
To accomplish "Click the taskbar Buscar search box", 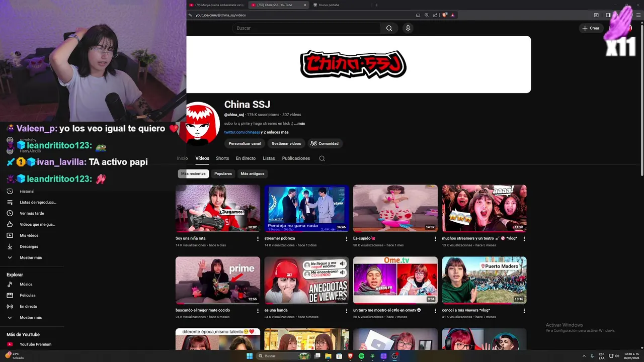I will pyautogui.click(x=284, y=356).
